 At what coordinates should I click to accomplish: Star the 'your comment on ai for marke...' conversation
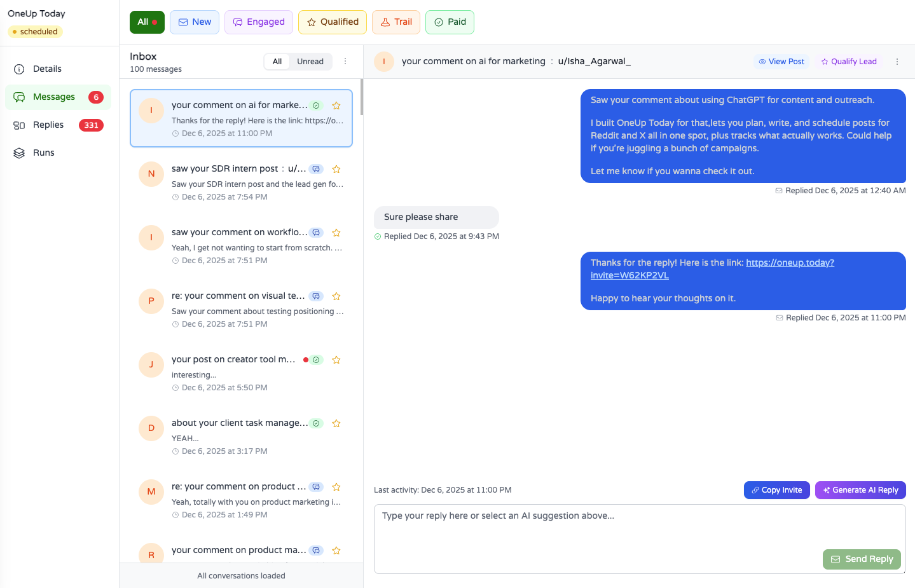coord(336,106)
